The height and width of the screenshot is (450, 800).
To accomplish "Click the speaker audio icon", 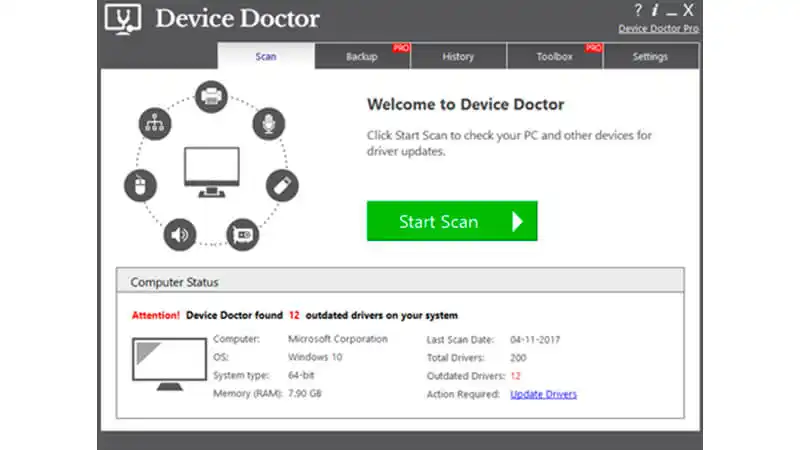I will pos(180,234).
